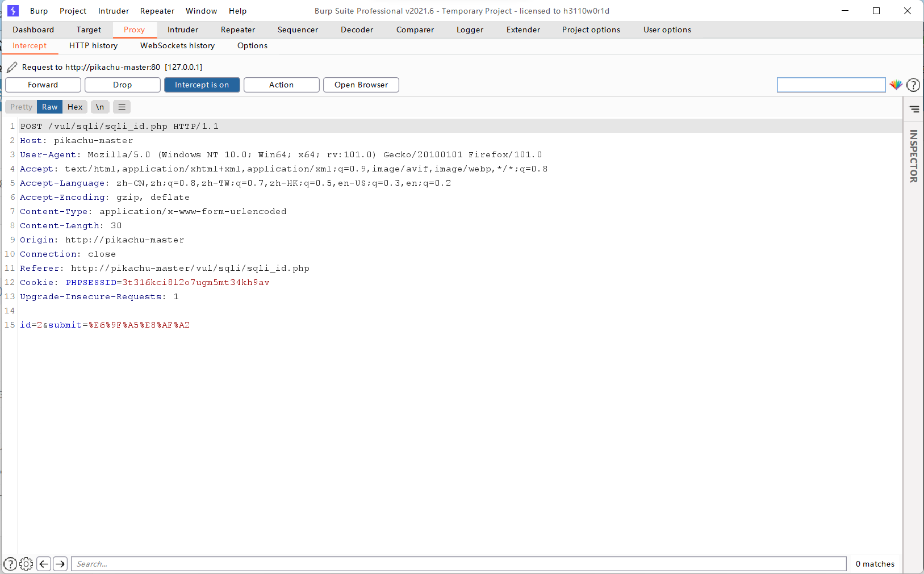Go to next search match arrow

60,564
